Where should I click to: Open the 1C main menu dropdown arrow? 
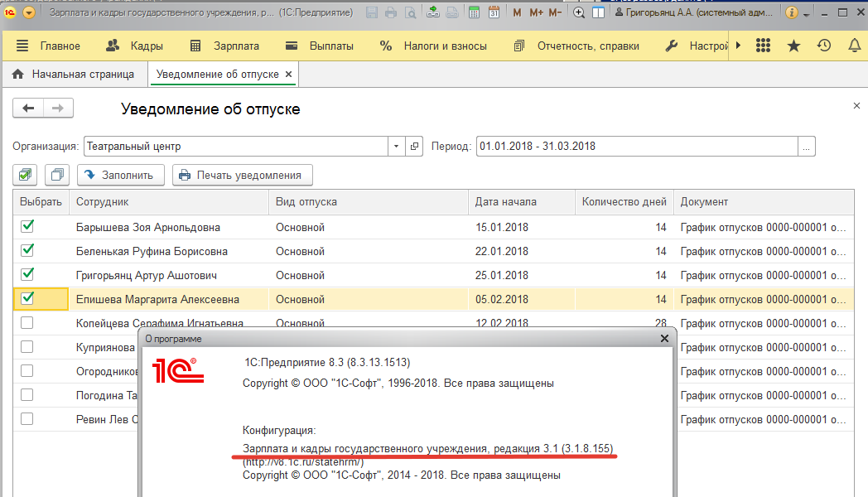29,12
